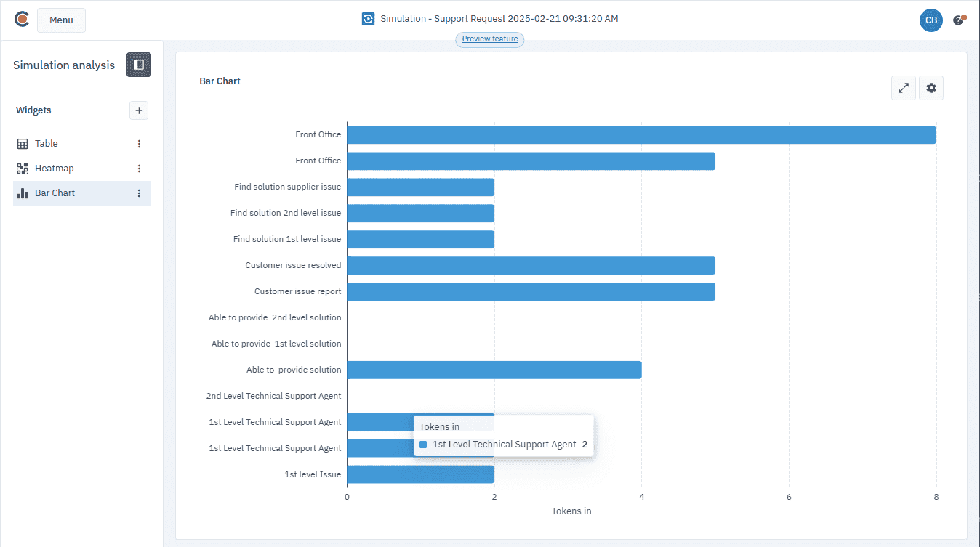
Task: Click the '2nd Level Technical Support Agent' label
Action: pos(273,397)
